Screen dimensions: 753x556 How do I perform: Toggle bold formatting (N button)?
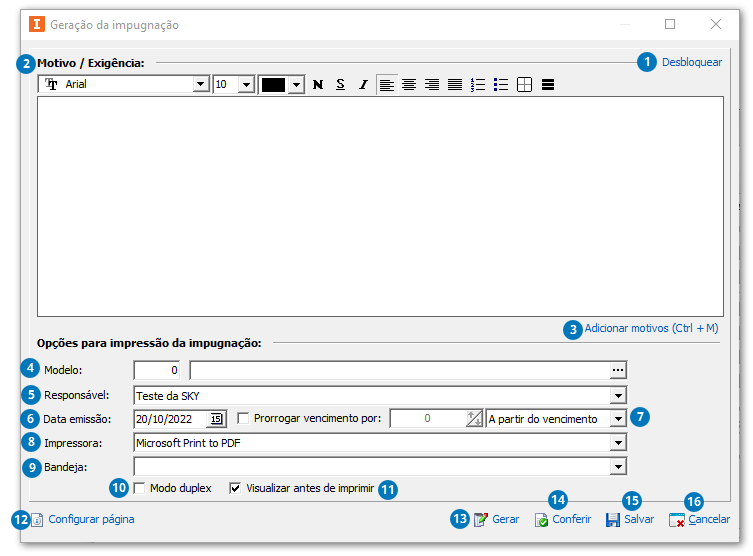coord(318,85)
